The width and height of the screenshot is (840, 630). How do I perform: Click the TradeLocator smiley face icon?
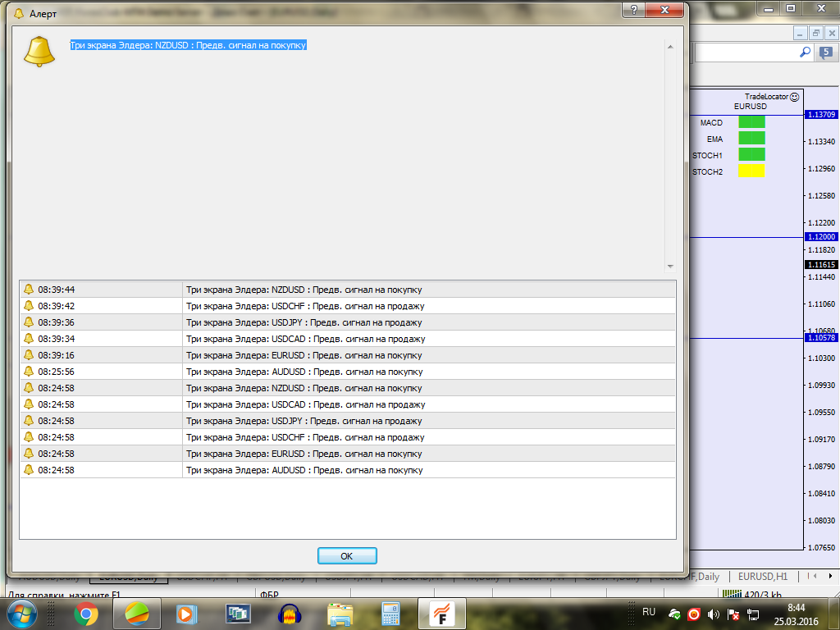(x=794, y=97)
